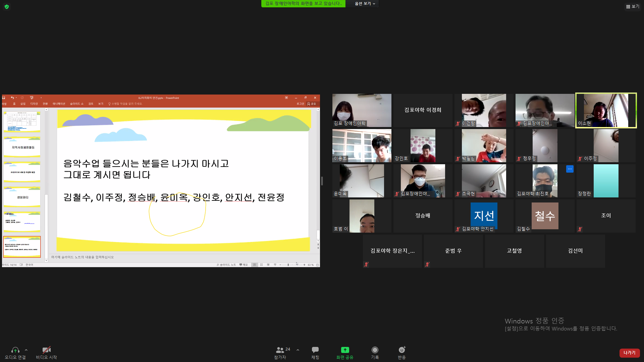This screenshot has width=644, height=362.
Task: Click the zoom slider handle in PowerPoint
Action: pos(288,265)
